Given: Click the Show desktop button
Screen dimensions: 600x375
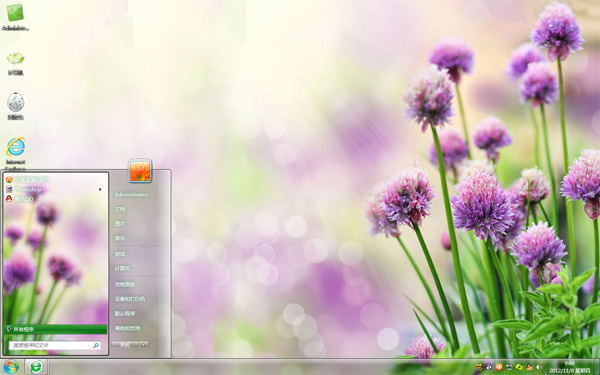Looking at the screenshot, I should (x=596, y=367).
